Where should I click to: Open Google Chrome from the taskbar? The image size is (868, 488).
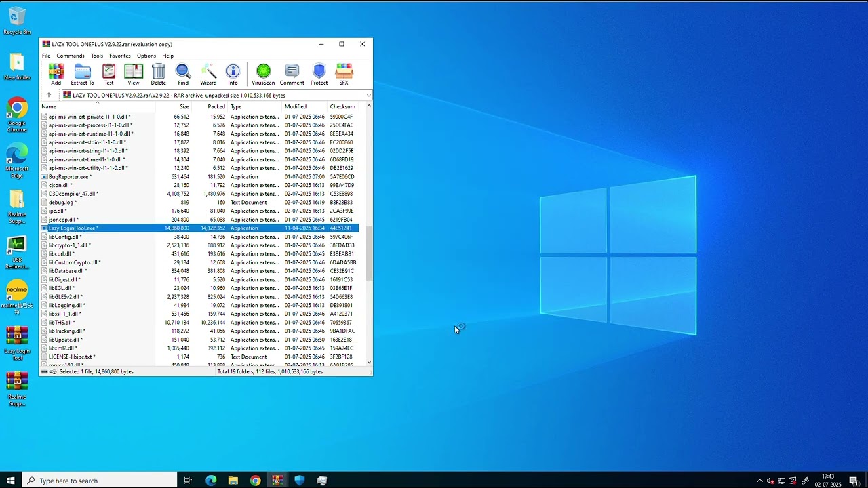[255, 481]
